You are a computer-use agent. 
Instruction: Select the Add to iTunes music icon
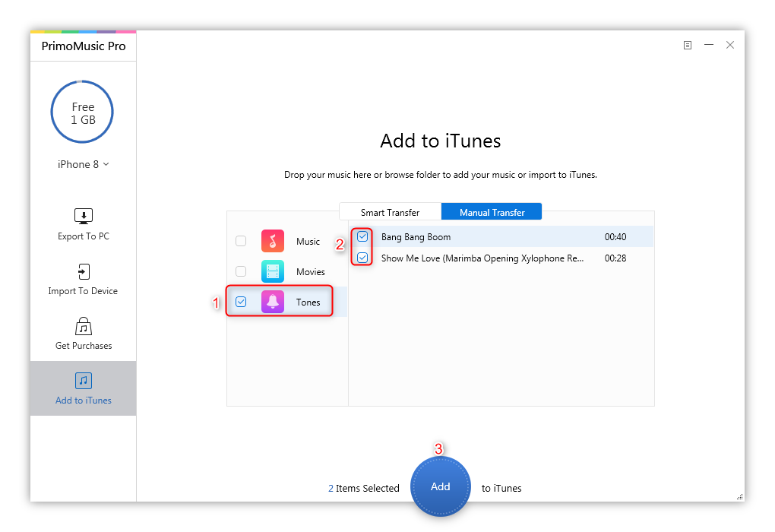point(84,381)
